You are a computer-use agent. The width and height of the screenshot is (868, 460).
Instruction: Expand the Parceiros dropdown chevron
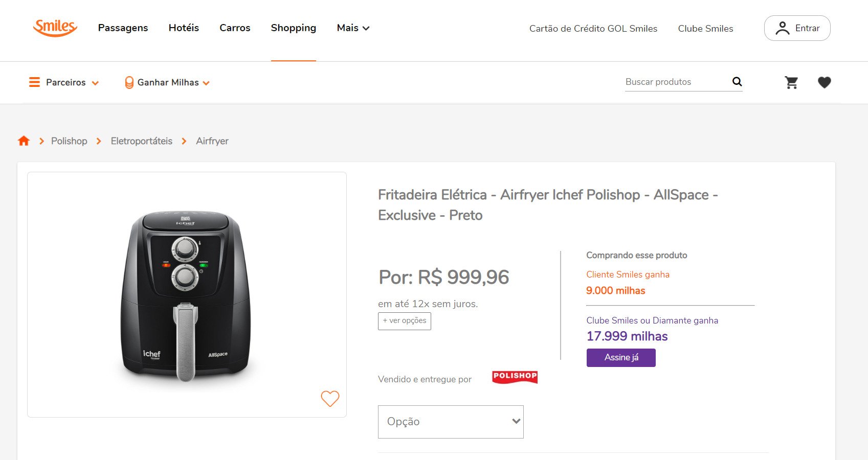tap(95, 83)
